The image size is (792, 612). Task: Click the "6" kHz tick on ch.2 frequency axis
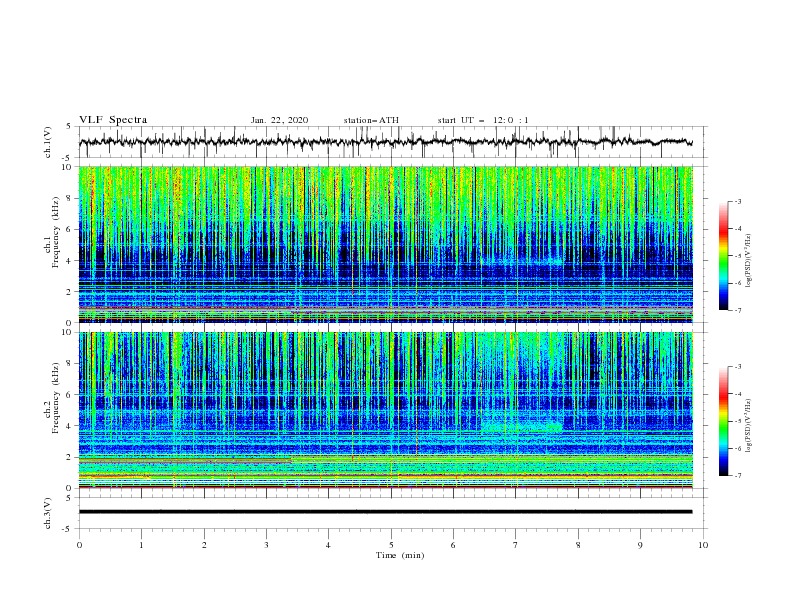(69, 395)
